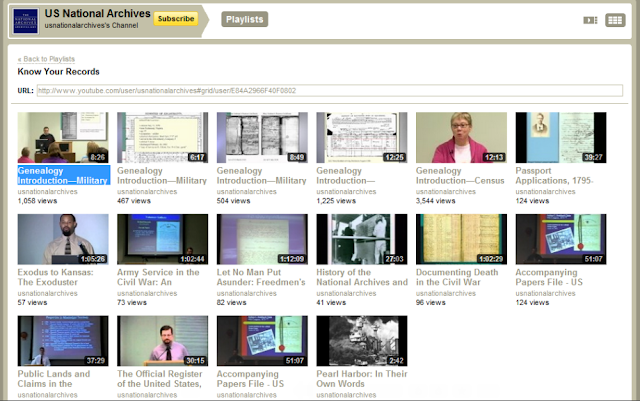Click the 'Know Your Records' playlist heading
Screen dimensions: 640x401
pyautogui.click(x=58, y=72)
